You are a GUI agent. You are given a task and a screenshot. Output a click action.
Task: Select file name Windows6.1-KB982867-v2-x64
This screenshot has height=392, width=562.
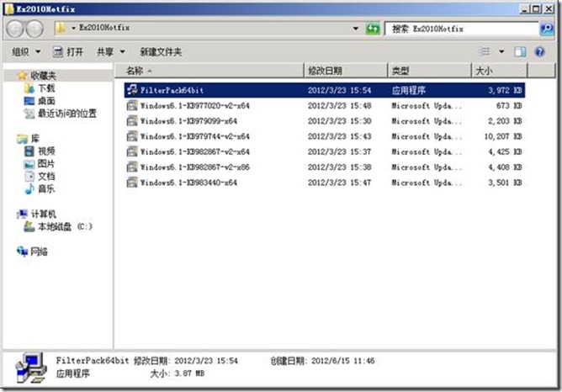point(194,152)
